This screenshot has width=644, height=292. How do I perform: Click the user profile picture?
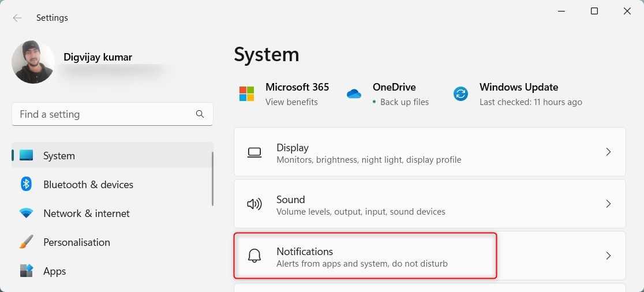[33, 62]
